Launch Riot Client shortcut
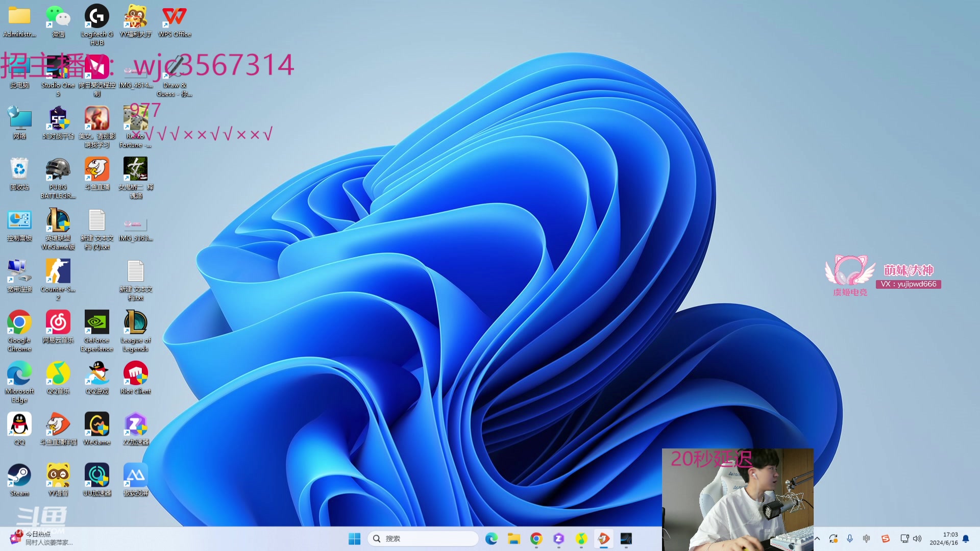The width and height of the screenshot is (980, 551). 136,378
